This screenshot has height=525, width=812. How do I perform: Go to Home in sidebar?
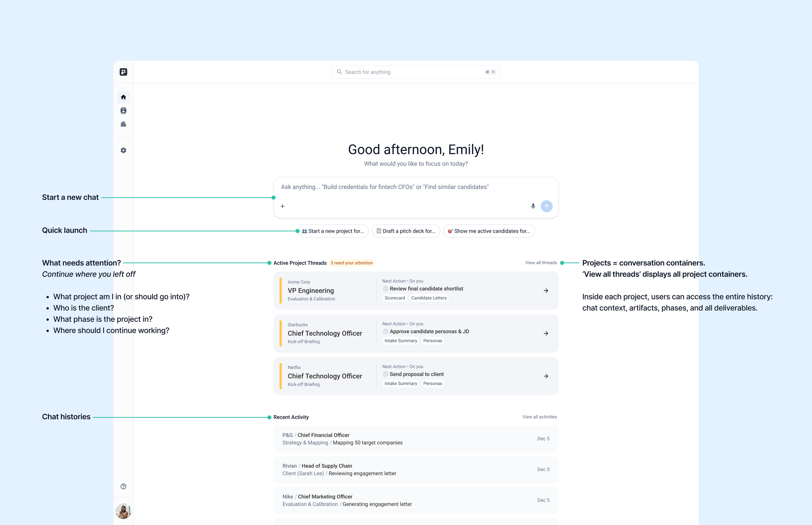pyautogui.click(x=123, y=97)
